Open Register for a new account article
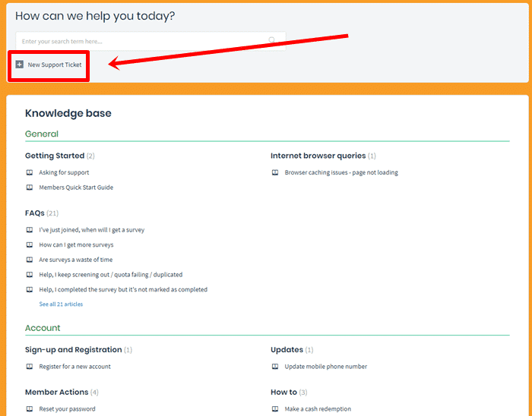Viewport: 532px width, 416px height. pyautogui.click(x=75, y=367)
